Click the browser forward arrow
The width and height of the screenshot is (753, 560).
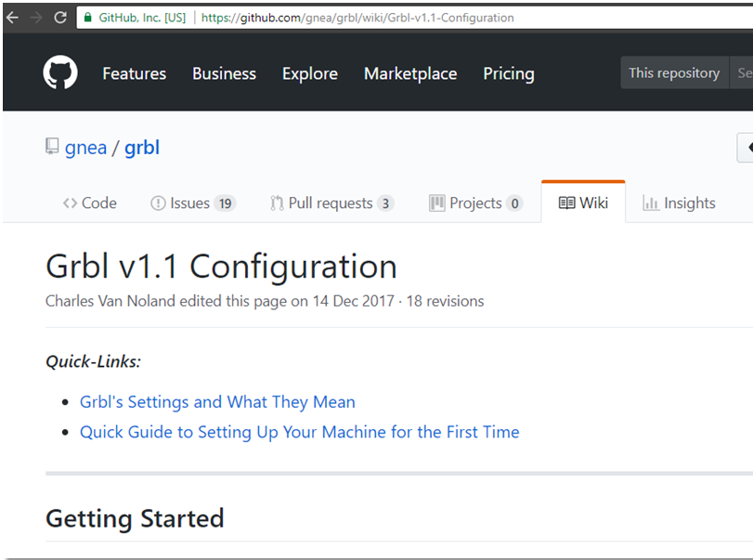pyautogui.click(x=36, y=18)
